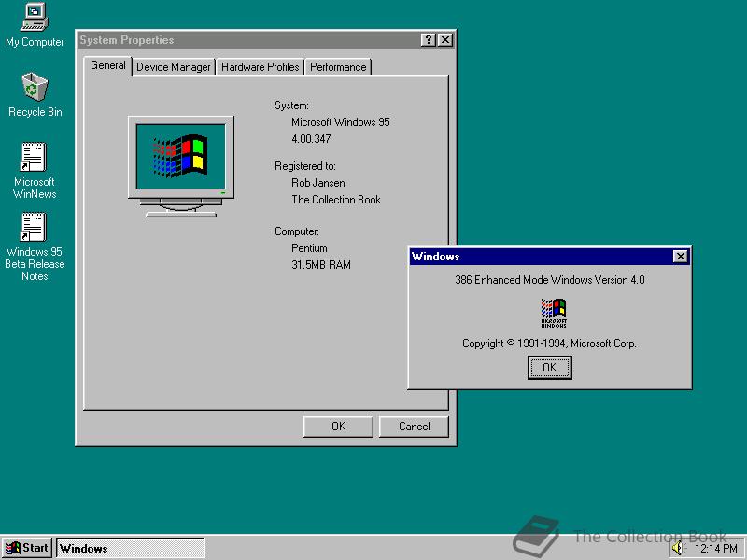Click the System Properties title bar

[266, 40]
